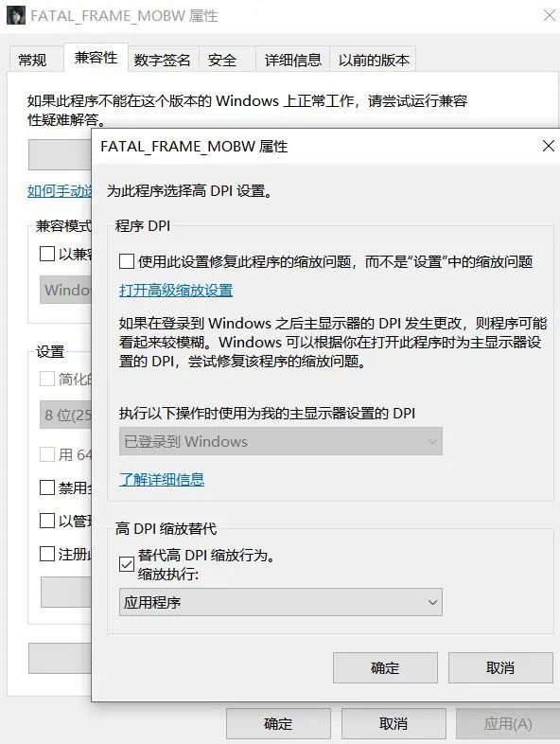
Task: Switch to the 以前的版本 tab
Action: [x=373, y=60]
